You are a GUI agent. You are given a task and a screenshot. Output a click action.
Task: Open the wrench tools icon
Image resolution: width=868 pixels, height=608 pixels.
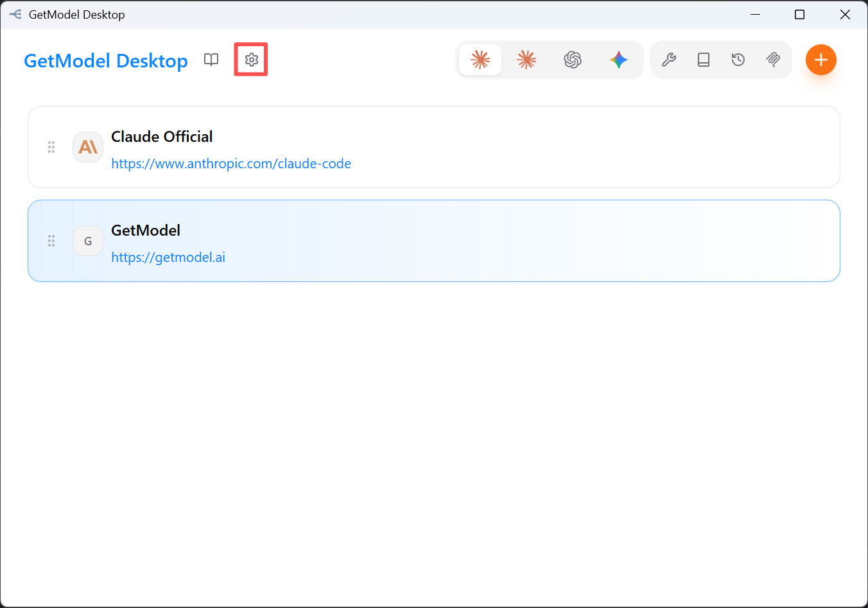click(x=669, y=60)
